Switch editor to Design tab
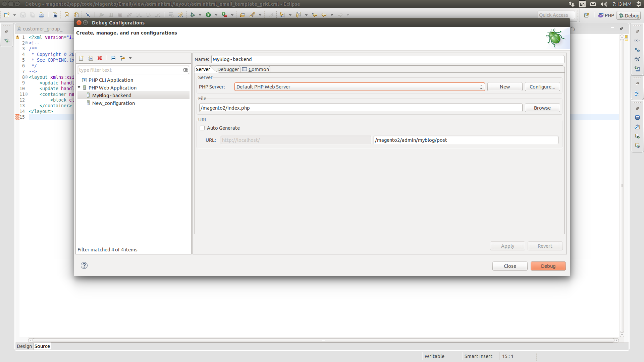The height and width of the screenshot is (362, 644). point(24,346)
